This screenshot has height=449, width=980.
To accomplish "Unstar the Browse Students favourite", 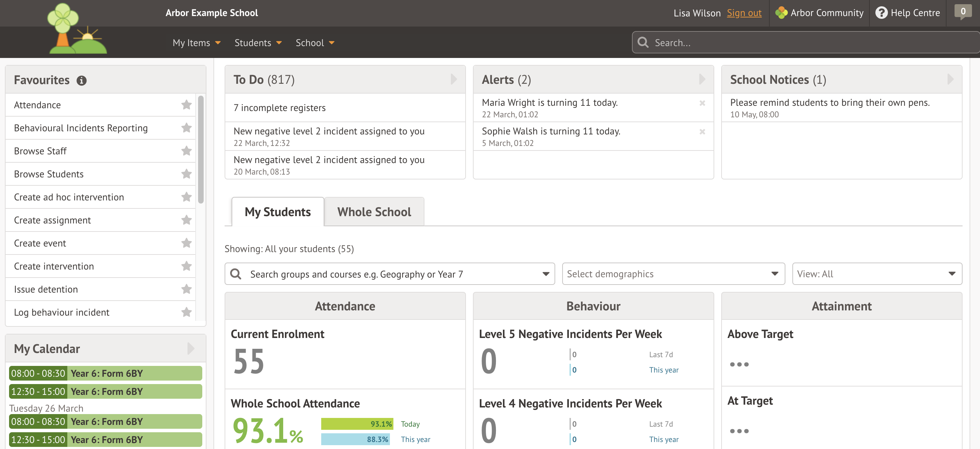I will (187, 174).
